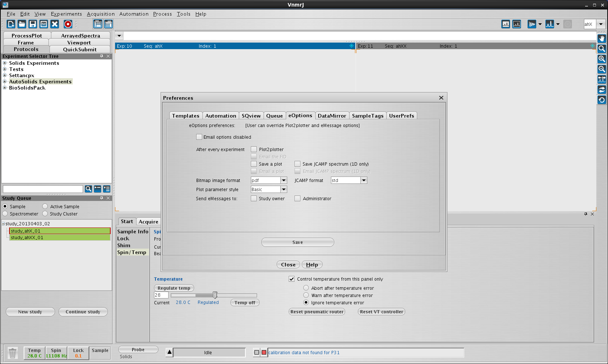Click the red stop acquisition icon
The image size is (608, 364).
pos(68,24)
